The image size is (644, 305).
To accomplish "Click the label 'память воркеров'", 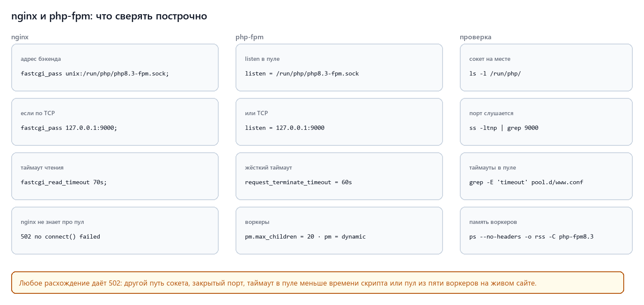I will point(493,222).
